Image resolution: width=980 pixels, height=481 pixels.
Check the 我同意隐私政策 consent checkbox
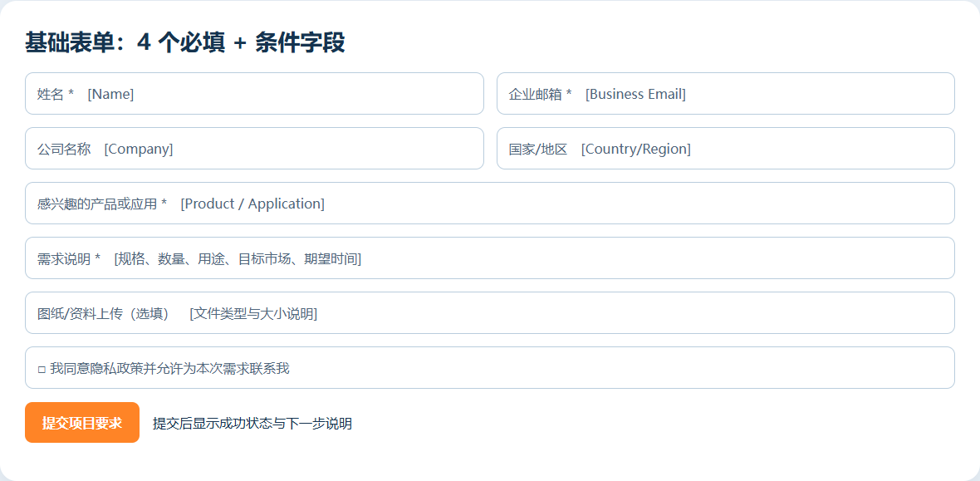[x=42, y=370]
